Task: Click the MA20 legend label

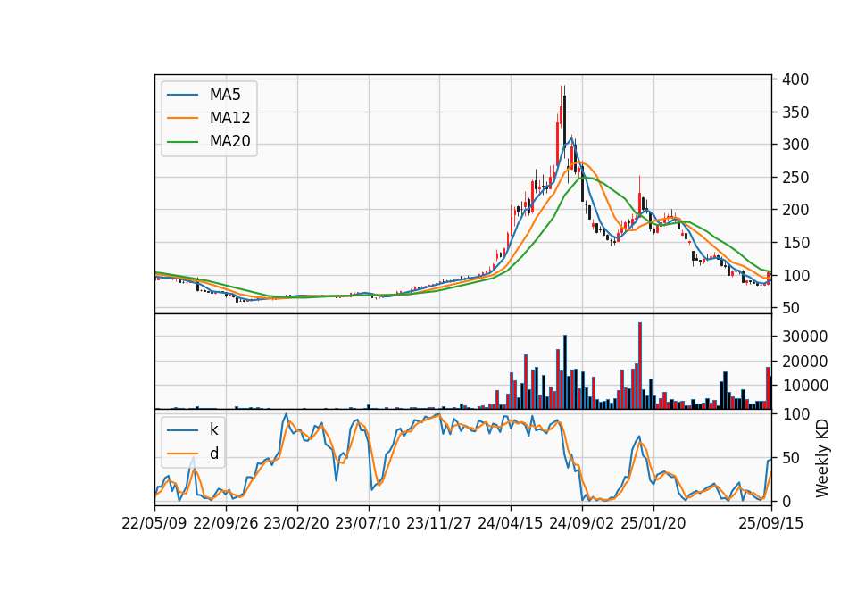Action: (x=229, y=141)
